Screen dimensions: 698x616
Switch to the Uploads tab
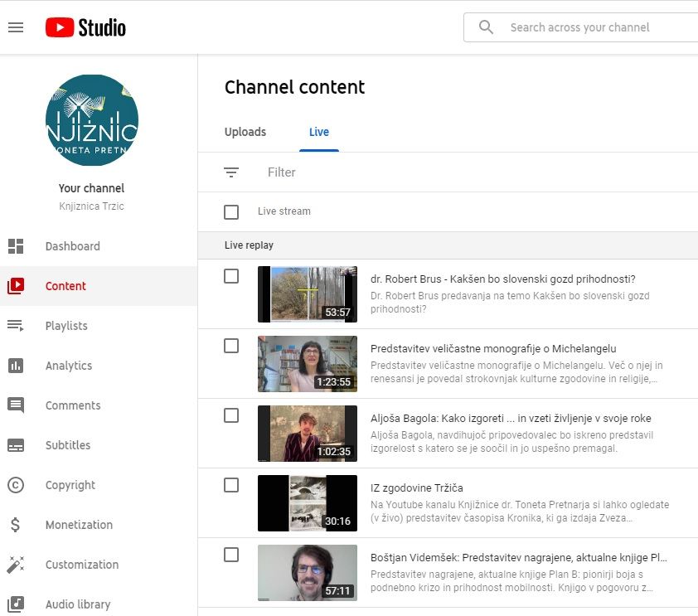point(245,132)
